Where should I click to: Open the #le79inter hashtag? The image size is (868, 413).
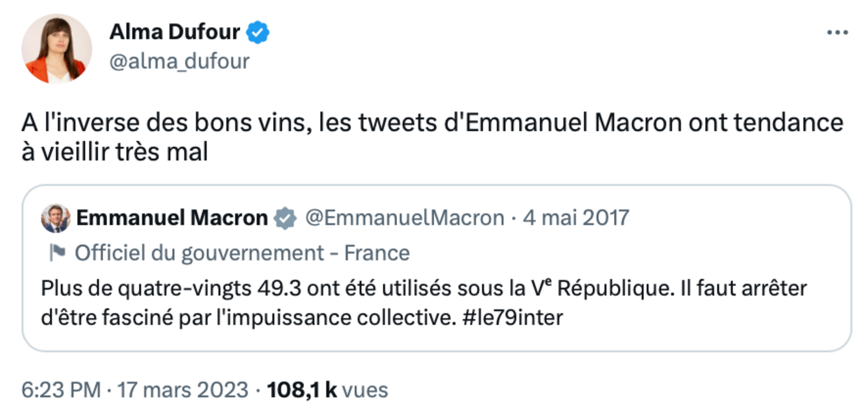(513, 318)
